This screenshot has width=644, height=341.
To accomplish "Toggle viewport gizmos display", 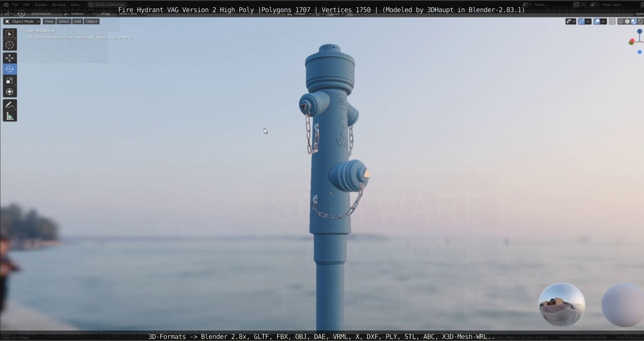I will tap(581, 21).
